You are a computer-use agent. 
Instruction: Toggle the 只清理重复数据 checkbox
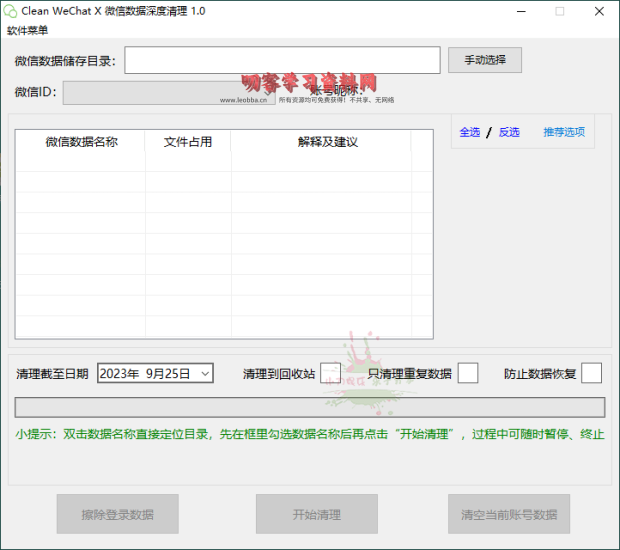coord(468,373)
